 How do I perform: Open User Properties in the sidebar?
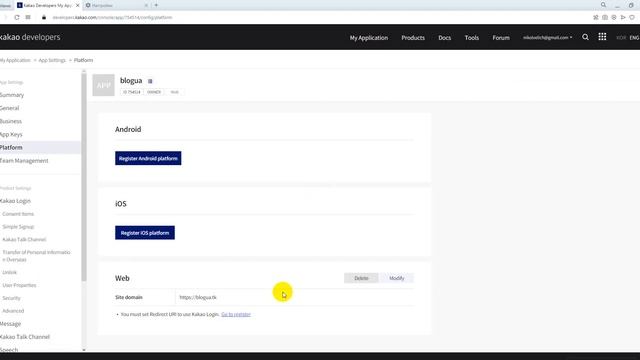pyautogui.click(x=19, y=285)
